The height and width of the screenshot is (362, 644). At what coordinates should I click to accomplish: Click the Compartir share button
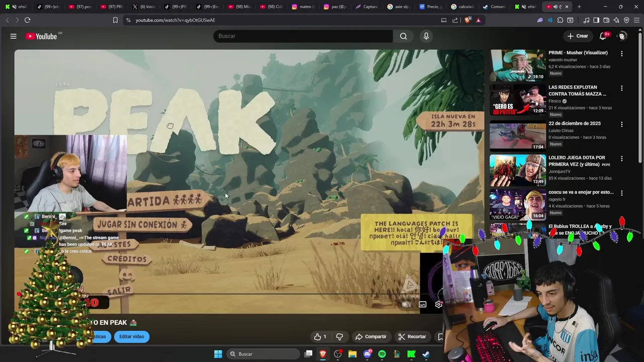[371, 337]
